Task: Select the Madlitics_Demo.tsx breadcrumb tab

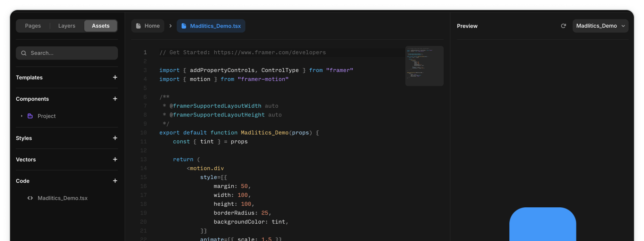Action: pos(211,26)
